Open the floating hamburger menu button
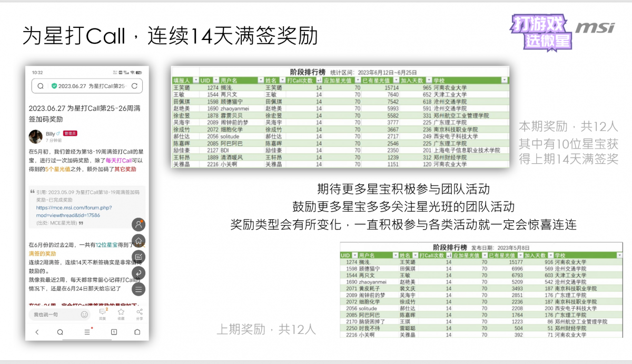Screen dimensions: 632x364 139,289
